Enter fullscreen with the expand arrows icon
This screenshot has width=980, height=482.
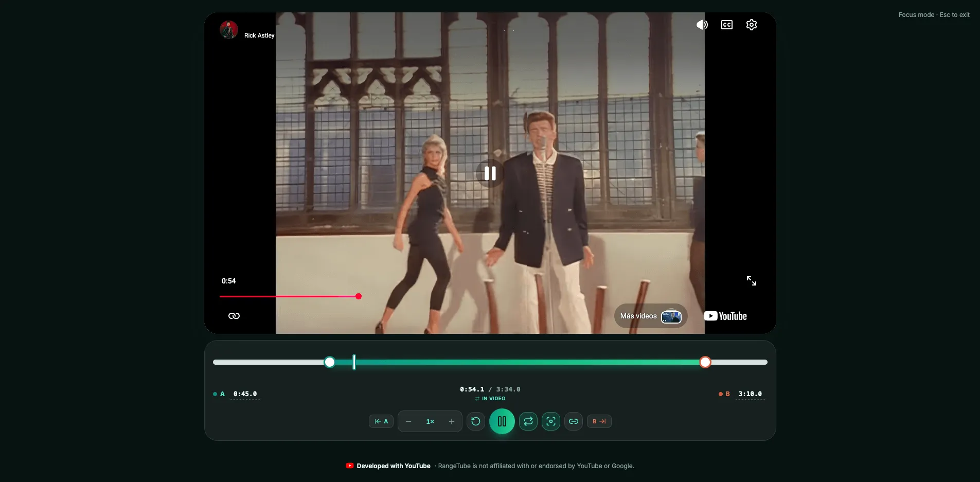pos(751,280)
